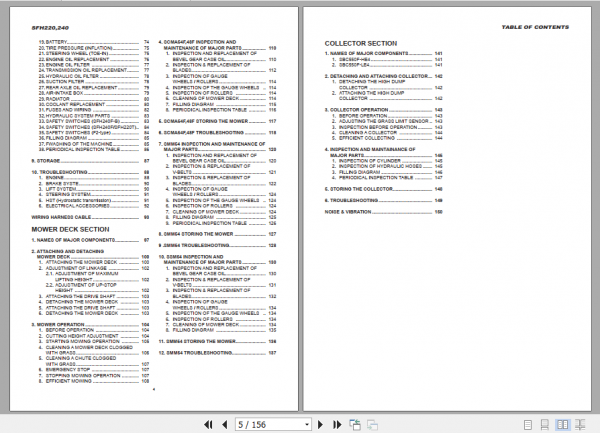Jump to the last page
The height and width of the screenshot is (433, 600).
(x=337, y=425)
